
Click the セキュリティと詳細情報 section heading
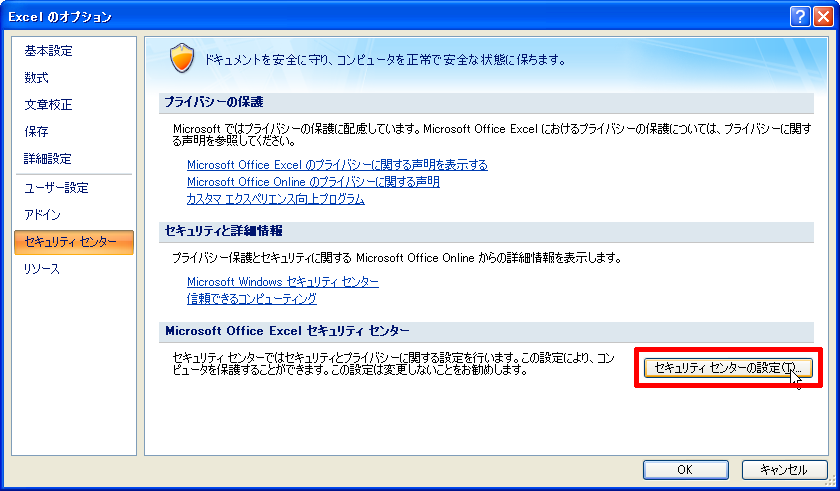[224, 231]
